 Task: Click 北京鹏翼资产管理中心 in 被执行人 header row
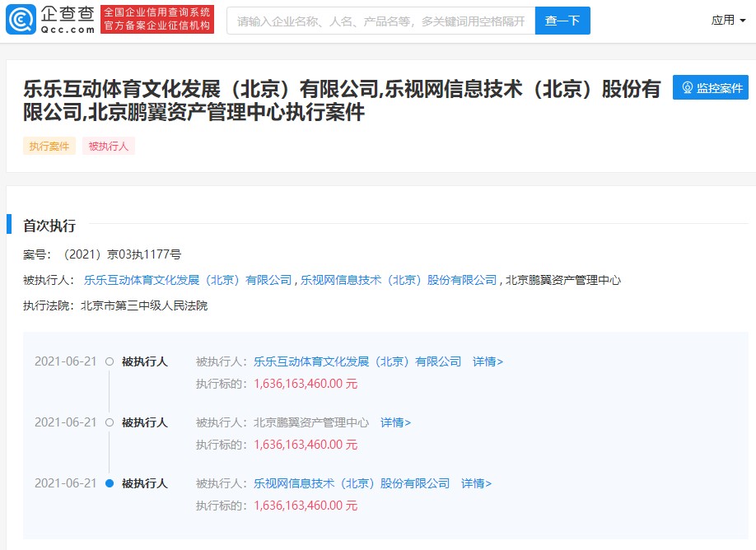pyautogui.click(x=563, y=280)
